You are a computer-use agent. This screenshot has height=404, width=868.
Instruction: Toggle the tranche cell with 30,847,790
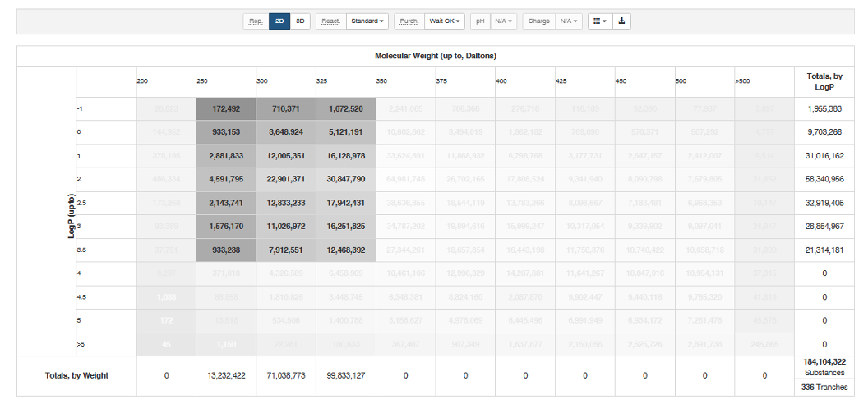pos(344,179)
